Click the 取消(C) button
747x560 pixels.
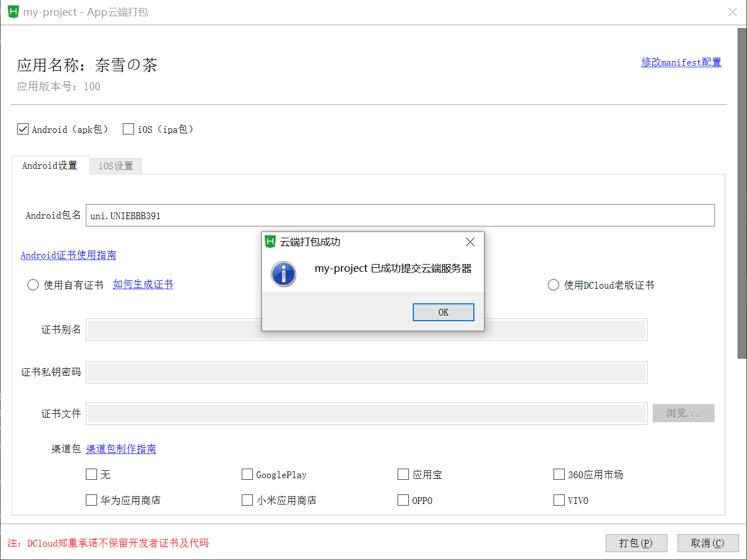point(708,543)
